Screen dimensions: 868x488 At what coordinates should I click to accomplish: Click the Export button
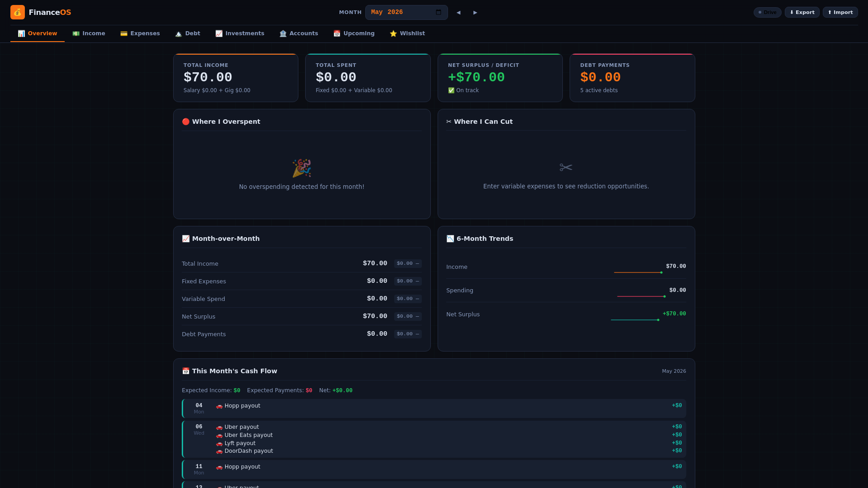[802, 12]
